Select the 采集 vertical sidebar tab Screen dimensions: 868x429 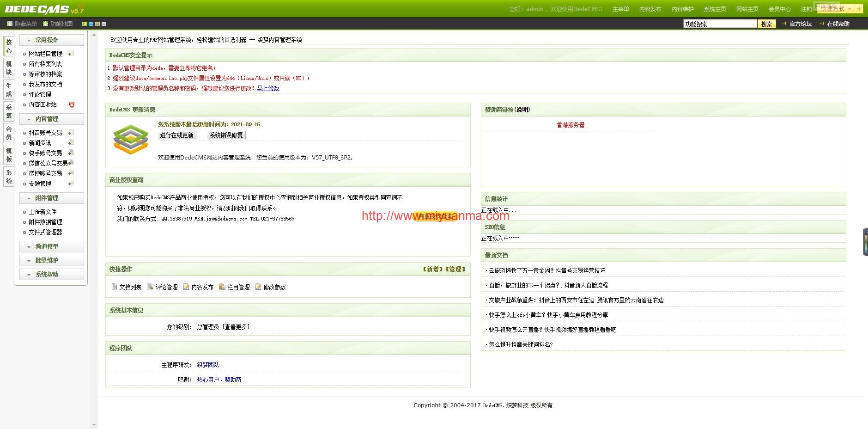tap(9, 111)
